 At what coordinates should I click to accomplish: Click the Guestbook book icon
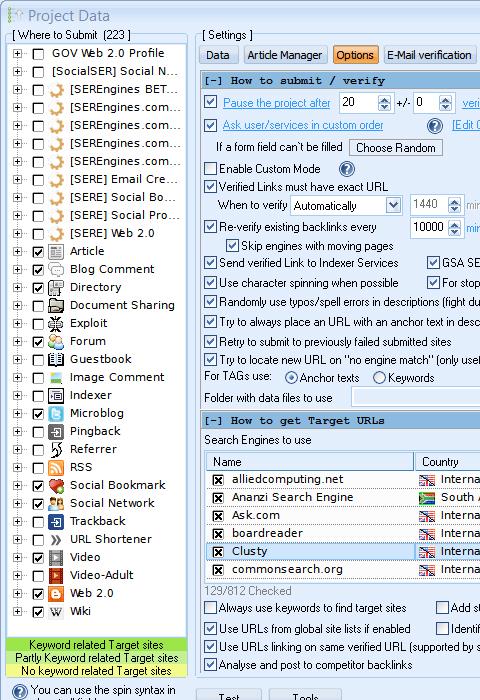point(56,360)
